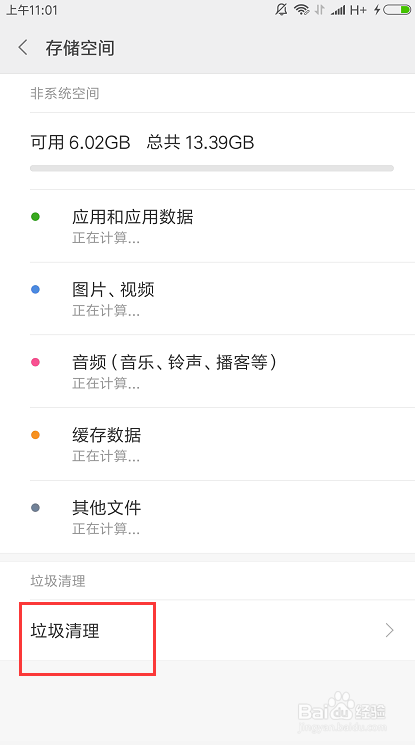Tap the Wi-Fi signal status icon
The height and width of the screenshot is (745, 415).
click(301, 10)
